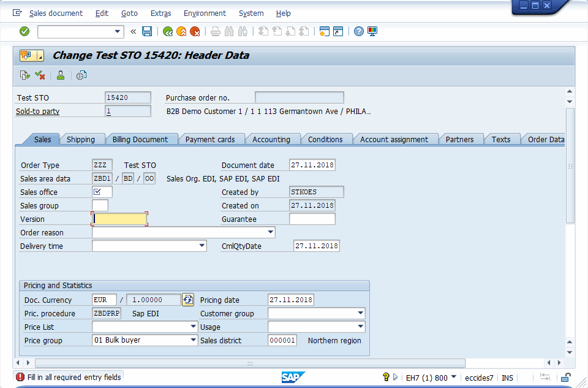Open the System menu
This screenshot has height=388, width=588.
[251, 13]
